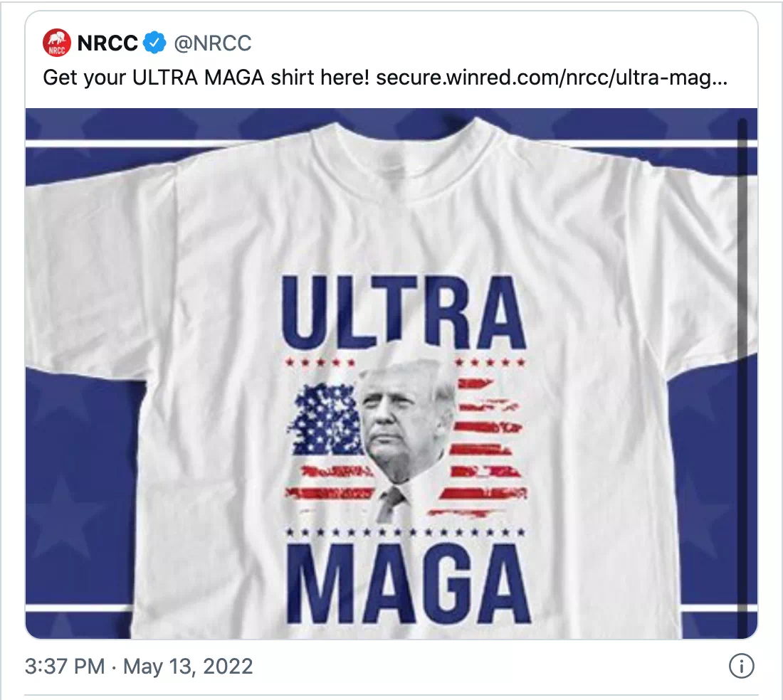The image size is (783, 700).
Task: Open the tweet info icon
Action: click(x=741, y=667)
